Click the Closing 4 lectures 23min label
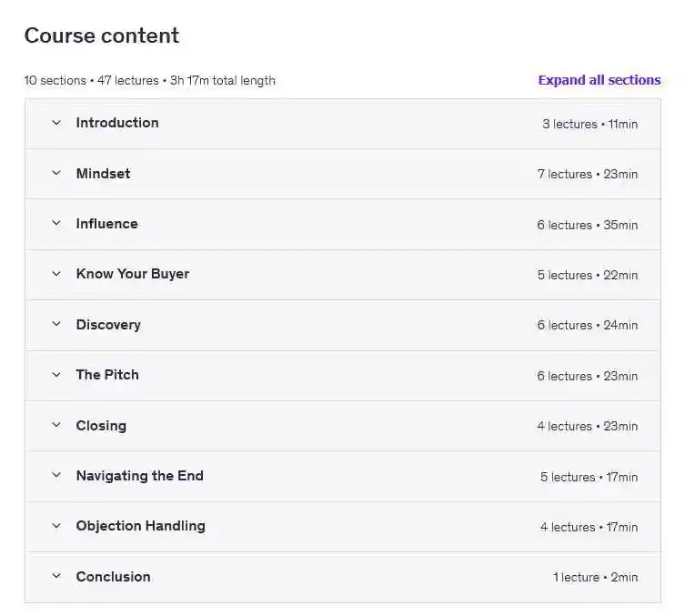The image size is (685, 616). [x=588, y=427]
